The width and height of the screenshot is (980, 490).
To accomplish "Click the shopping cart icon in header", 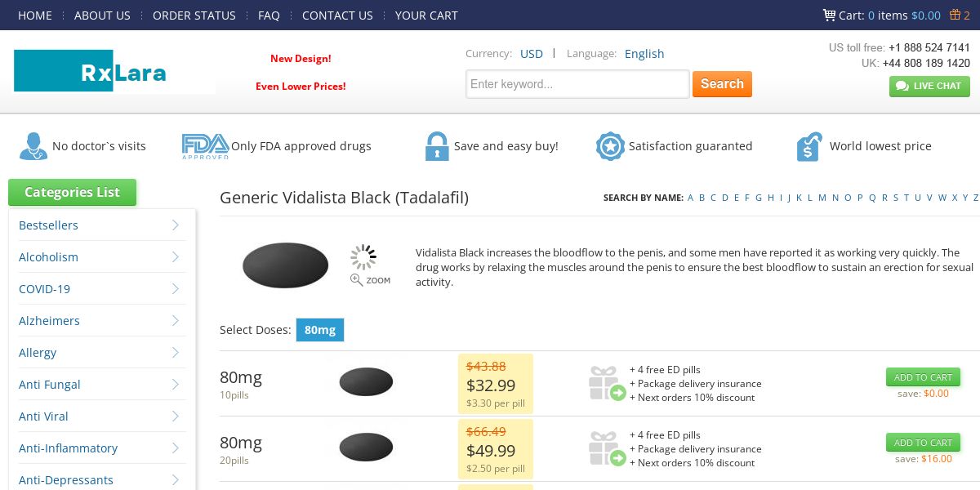I will [x=829, y=15].
